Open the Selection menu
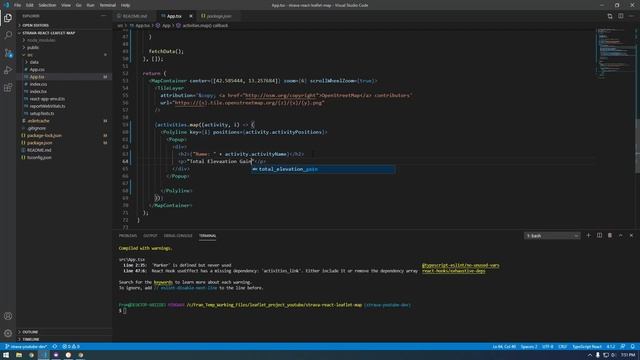Viewport: 640px width, 360px height. click(47, 5)
